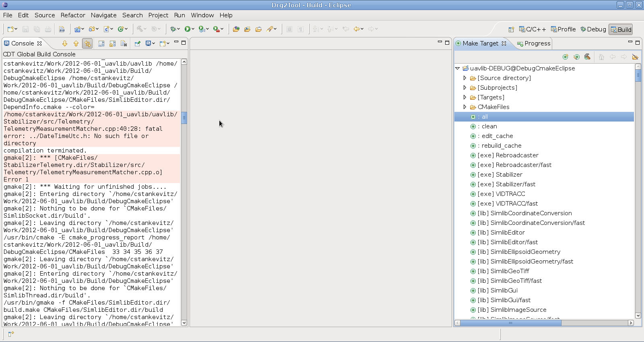This screenshot has width=644, height=342.
Task: Click the Display Selected Console icon
Action: pos(149,43)
